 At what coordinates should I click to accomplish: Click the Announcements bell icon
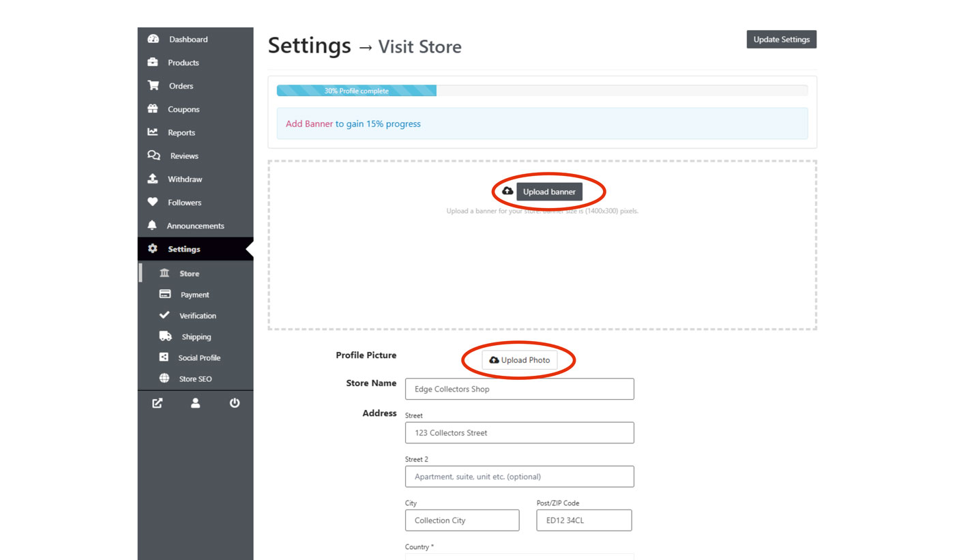pyautogui.click(x=152, y=226)
